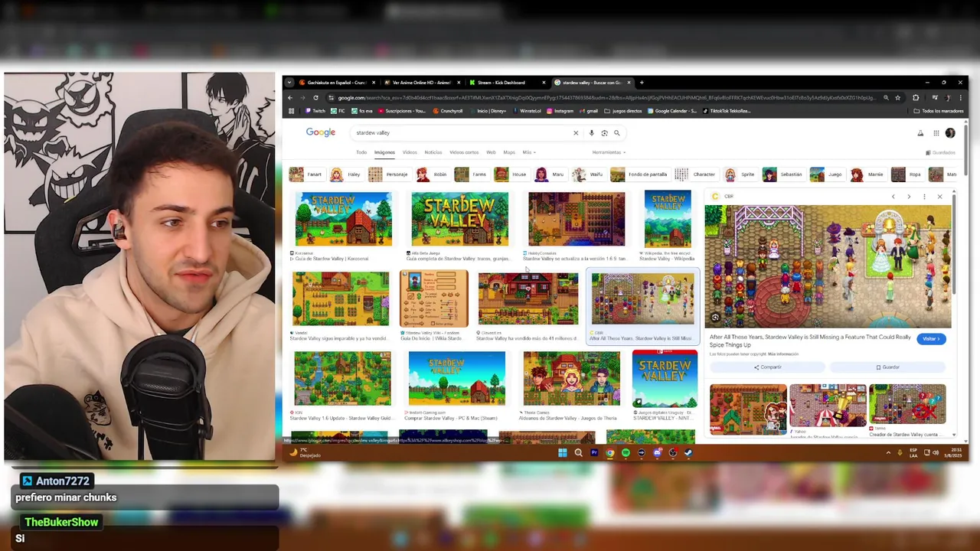Switch to the Stream - Kick Dashboard tab

tap(507, 83)
